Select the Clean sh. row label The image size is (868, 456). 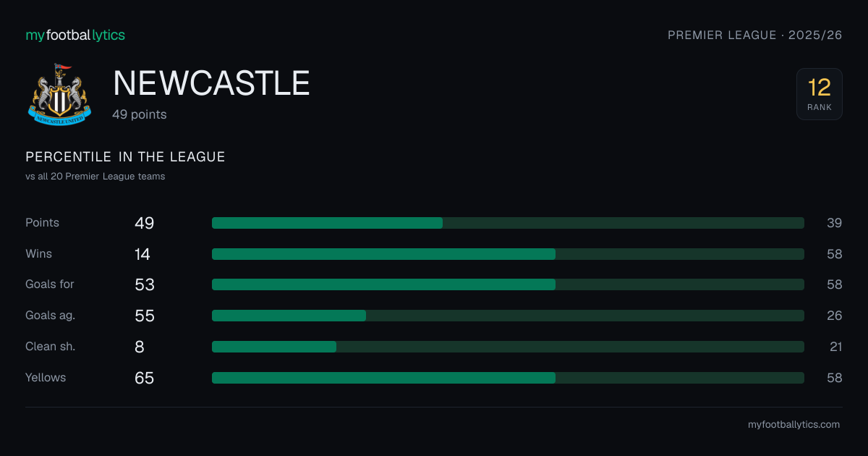(51, 347)
